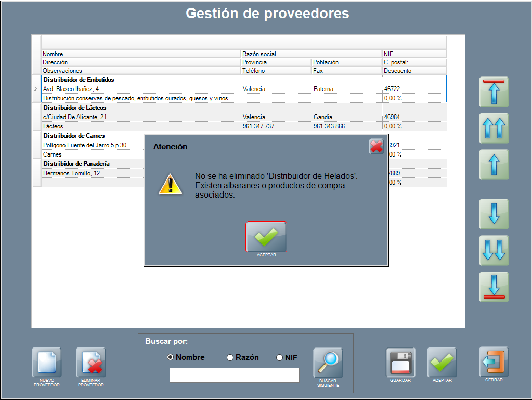Select the Nombre search radio button
This screenshot has width=532, height=400.
[170, 357]
